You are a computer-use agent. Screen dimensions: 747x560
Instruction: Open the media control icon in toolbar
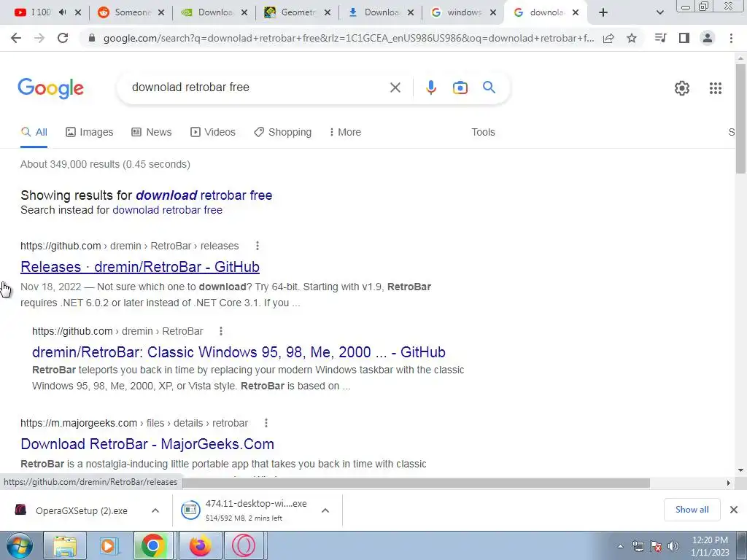660,38
